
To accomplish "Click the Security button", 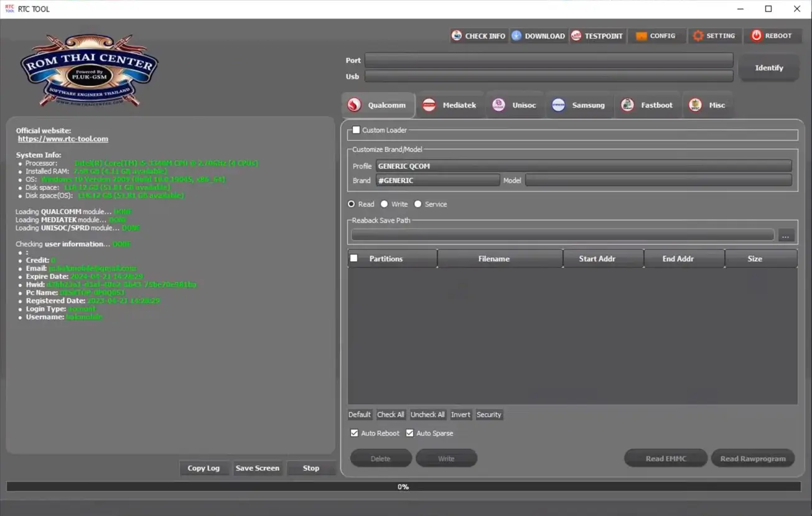I will [x=489, y=415].
